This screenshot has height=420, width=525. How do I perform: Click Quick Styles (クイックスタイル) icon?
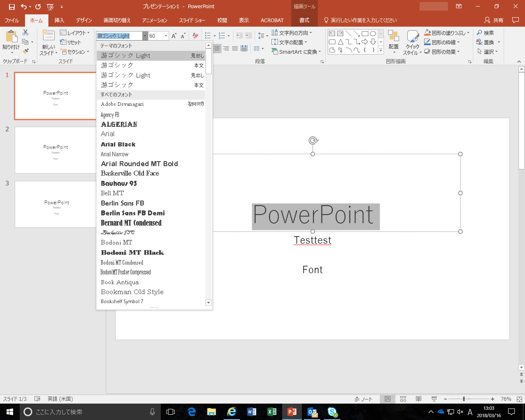[413, 37]
